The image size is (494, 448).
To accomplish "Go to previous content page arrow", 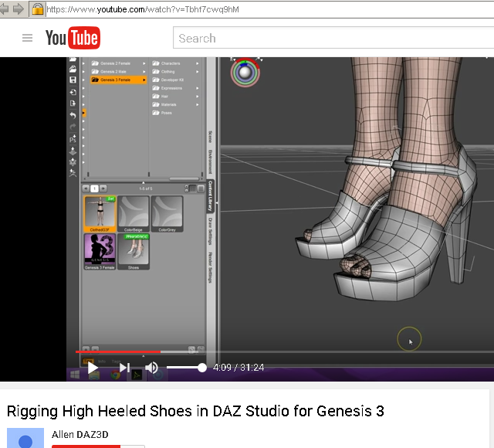I will point(86,188).
